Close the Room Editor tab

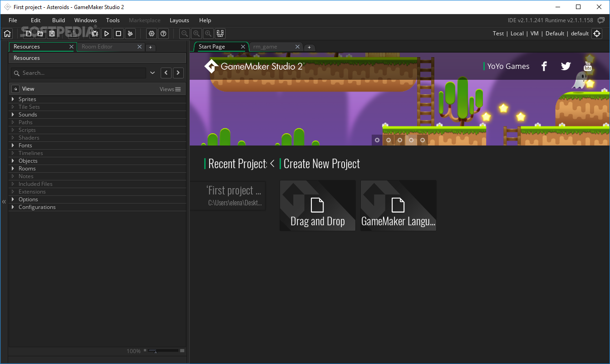[x=139, y=47]
